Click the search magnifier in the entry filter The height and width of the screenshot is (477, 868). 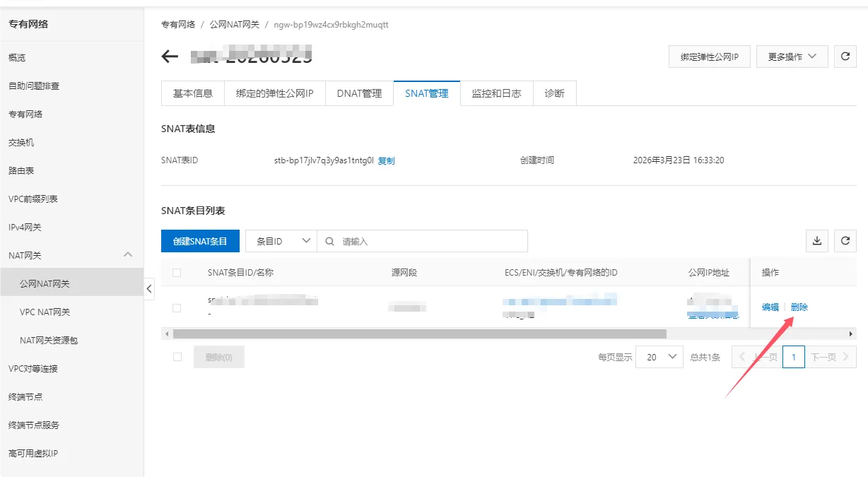[329, 241]
